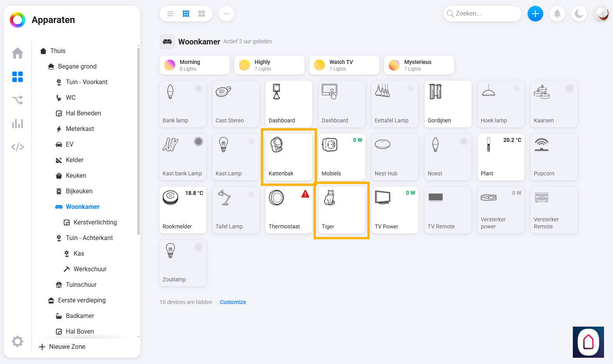Open the Thermostaat device tile
This screenshot has height=364, width=613.
click(x=289, y=210)
